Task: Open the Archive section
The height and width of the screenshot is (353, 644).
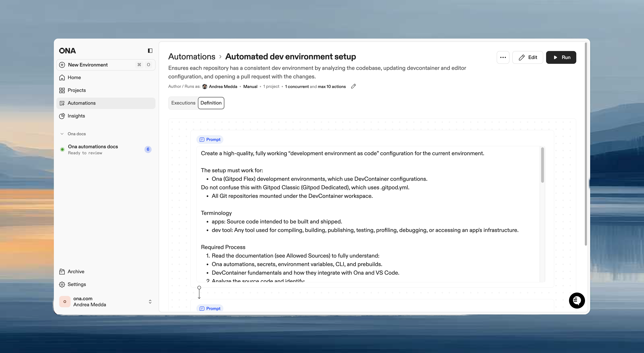Action: click(76, 271)
